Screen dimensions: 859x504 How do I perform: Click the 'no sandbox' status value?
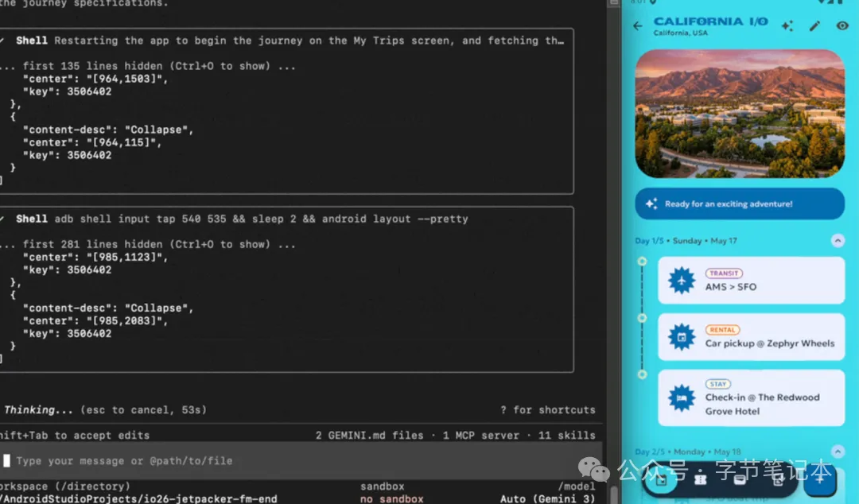(391, 499)
